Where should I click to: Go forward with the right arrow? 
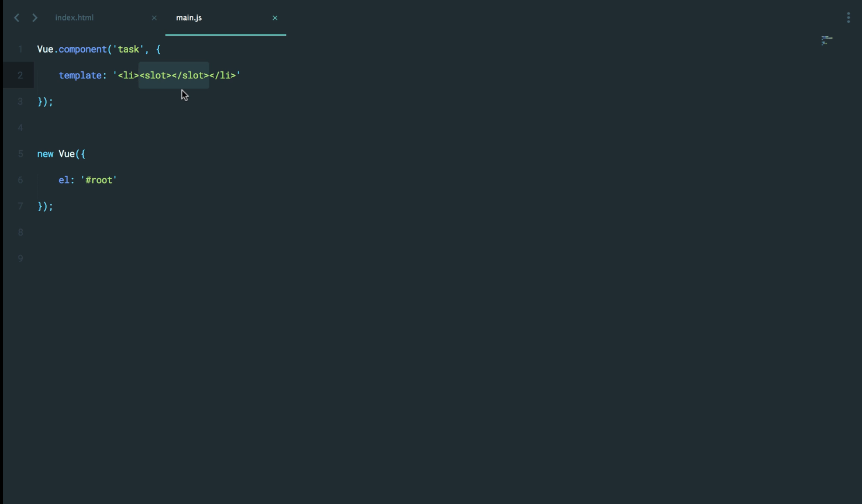(35, 18)
